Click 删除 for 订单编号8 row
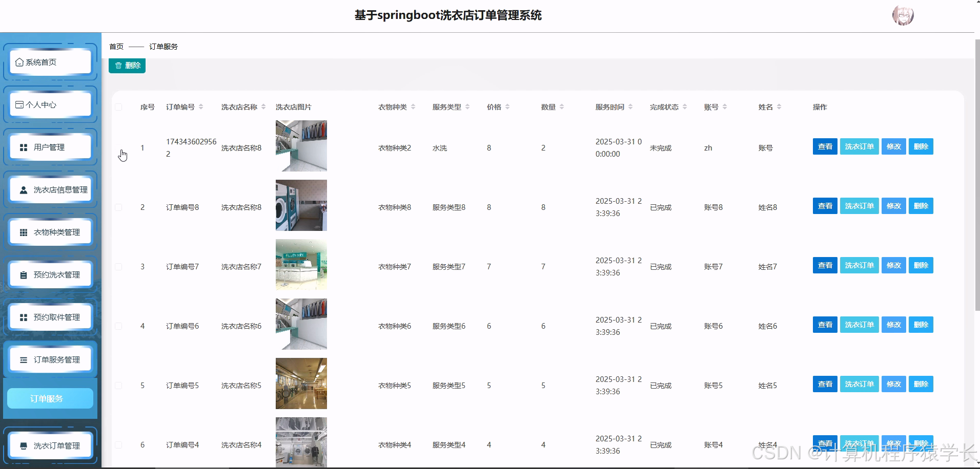980x469 pixels. pyautogui.click(x=921, y=206)
